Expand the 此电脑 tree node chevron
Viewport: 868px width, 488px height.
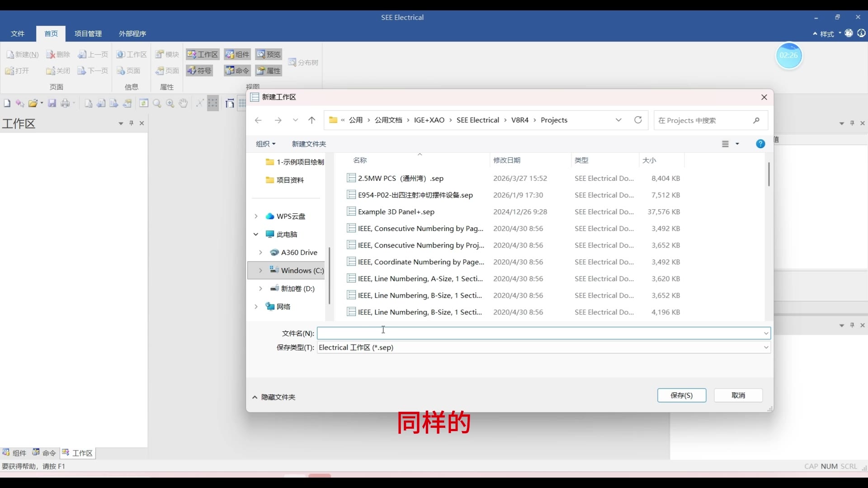point(256,234)
